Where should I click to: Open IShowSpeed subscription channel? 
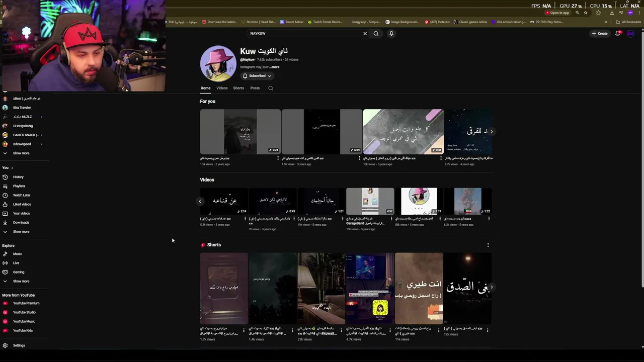pos(22,144)
